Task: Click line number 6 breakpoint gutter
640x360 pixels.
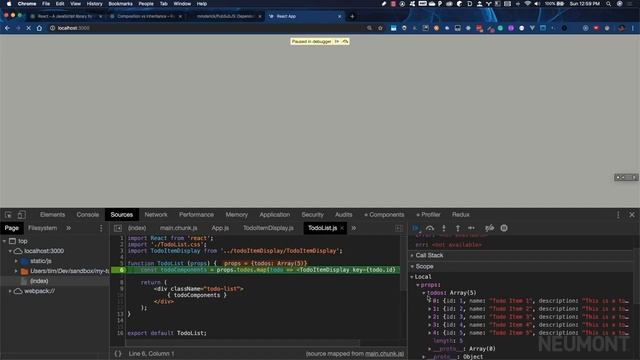Action: point(121,270)
